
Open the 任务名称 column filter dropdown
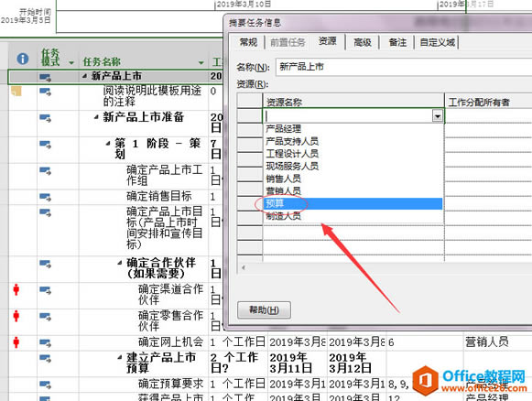(x=201, y=63)
